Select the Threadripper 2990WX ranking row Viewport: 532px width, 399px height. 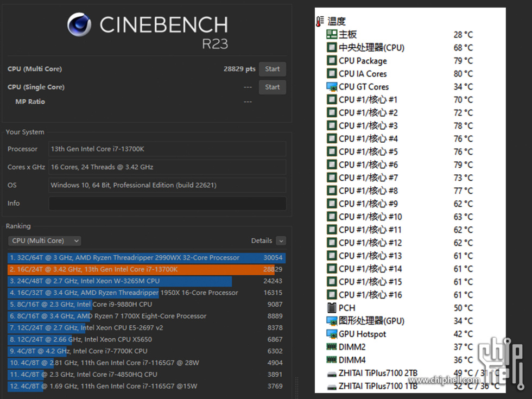coord(147,257)
